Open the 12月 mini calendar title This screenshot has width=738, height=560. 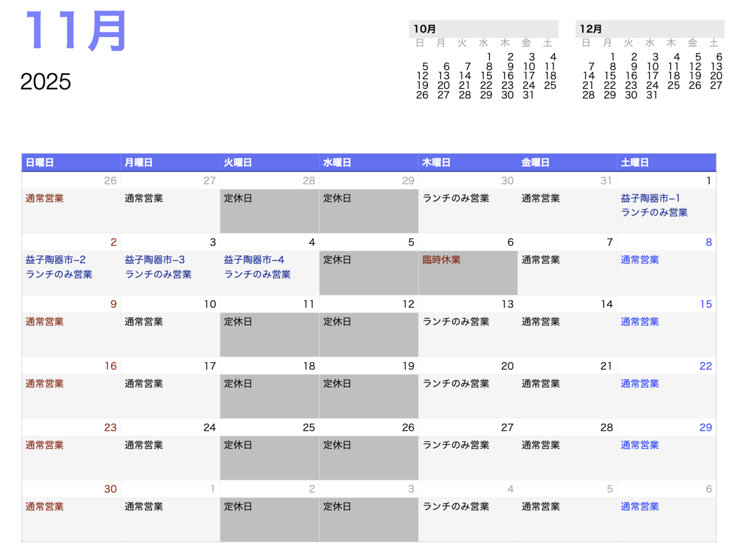click(591, 29)
